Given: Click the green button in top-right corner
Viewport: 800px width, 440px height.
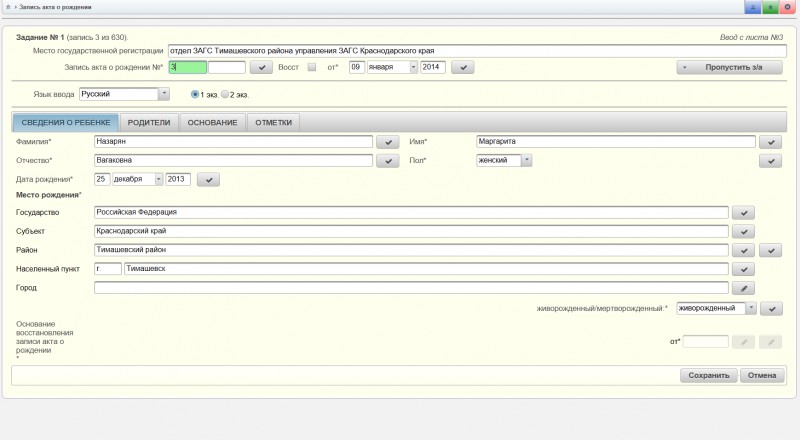Looking at the screenshot, I should coord(770,7).
